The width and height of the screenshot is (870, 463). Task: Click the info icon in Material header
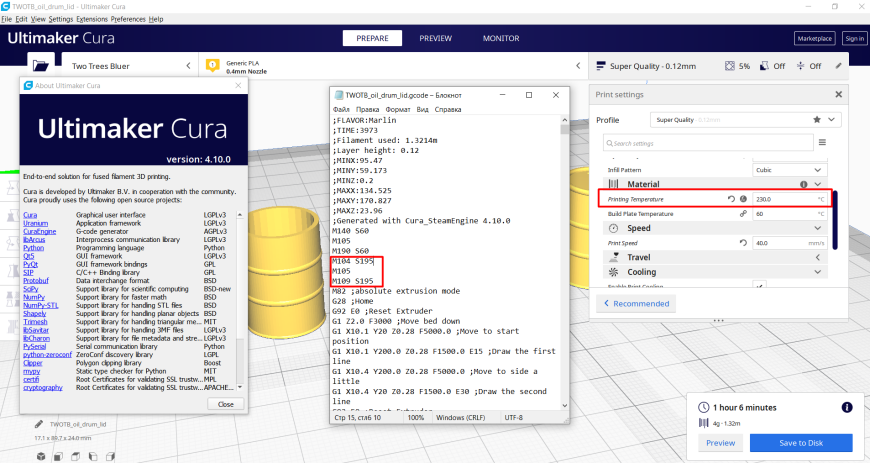pyautogui.click(x=803, y=184)
